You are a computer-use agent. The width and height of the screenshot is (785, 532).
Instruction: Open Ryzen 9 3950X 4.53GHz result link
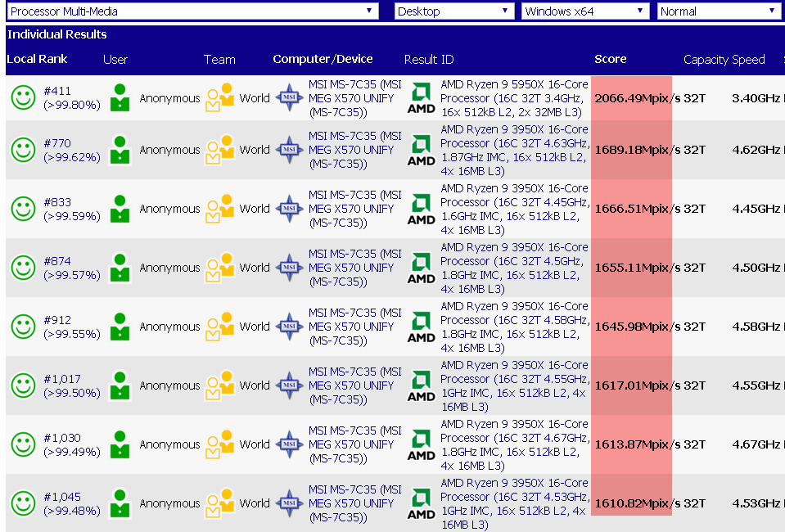click(x=515, y=504)
